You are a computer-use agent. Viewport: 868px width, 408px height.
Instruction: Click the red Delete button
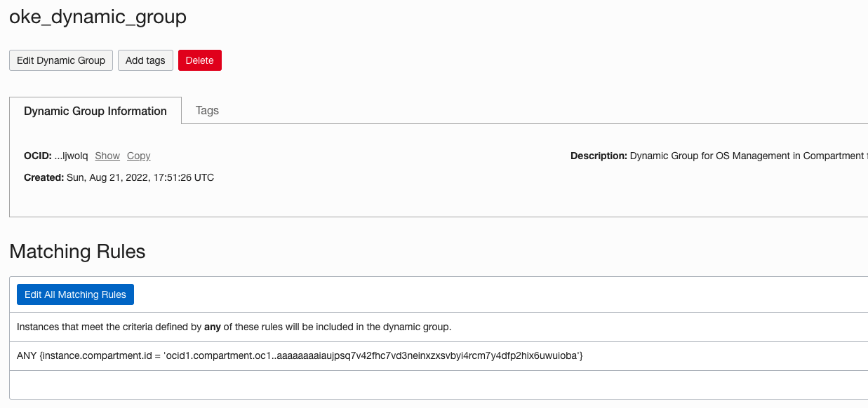[199, 60]
